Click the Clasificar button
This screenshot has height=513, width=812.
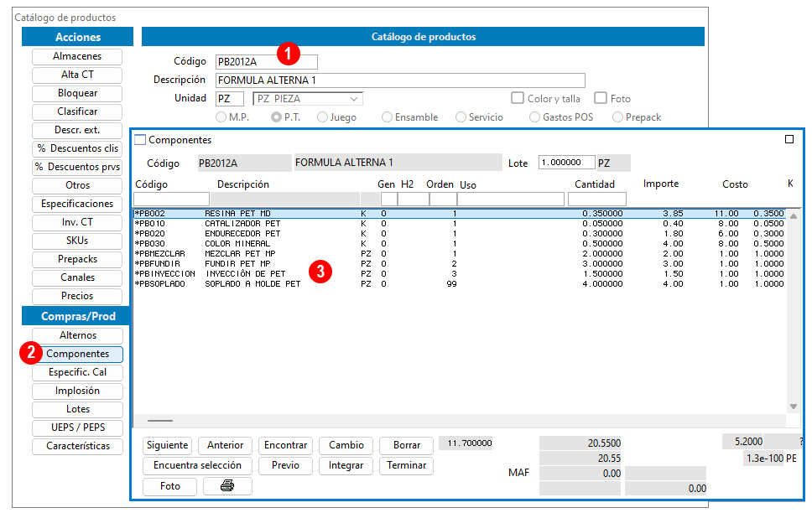[77, 111]
